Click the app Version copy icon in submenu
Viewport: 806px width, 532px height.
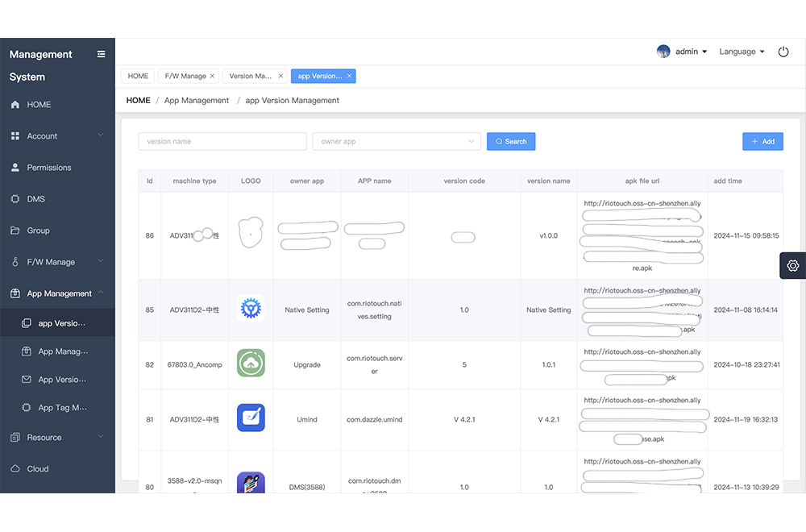click(27, 322)
